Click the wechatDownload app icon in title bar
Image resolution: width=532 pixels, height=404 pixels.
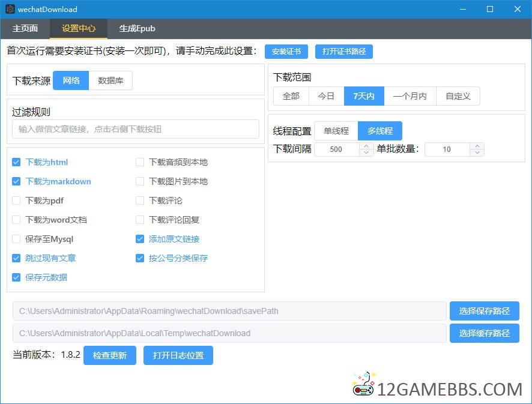pos(10,9)
